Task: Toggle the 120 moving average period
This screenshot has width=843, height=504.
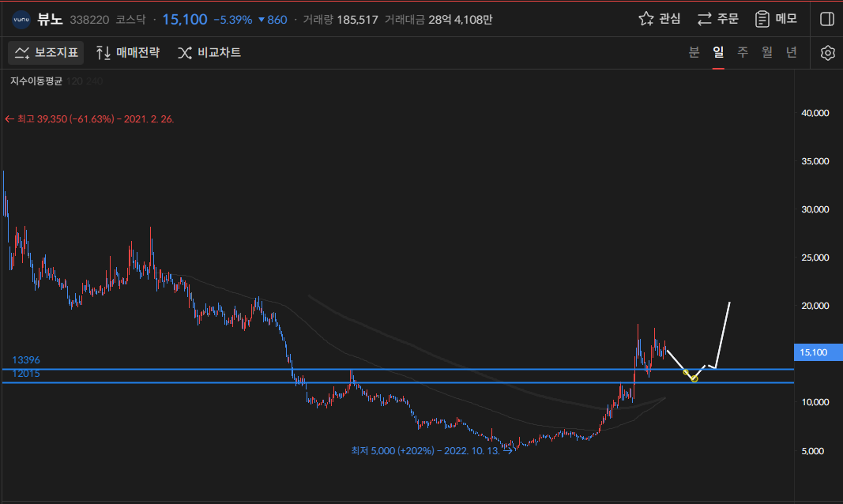Action: tap(75, 81)
